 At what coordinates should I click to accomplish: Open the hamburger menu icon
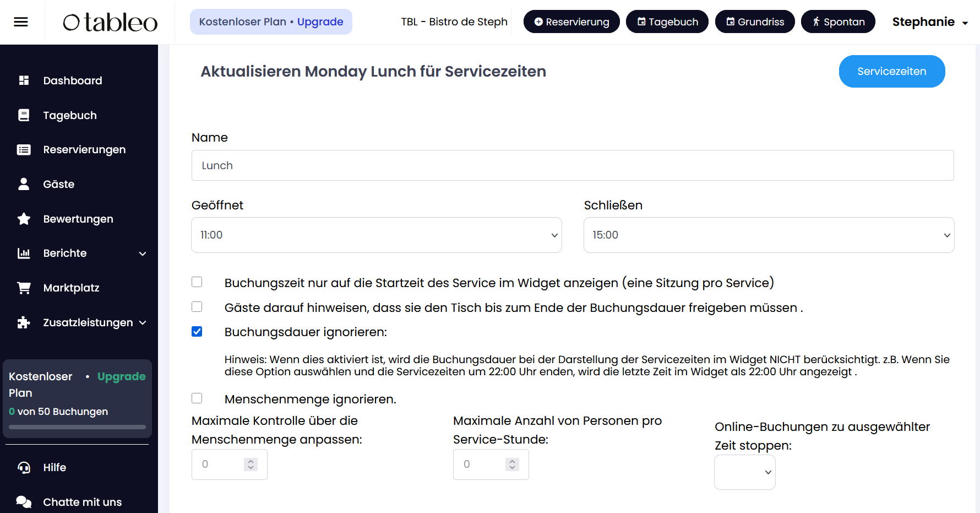coord(21,22)
